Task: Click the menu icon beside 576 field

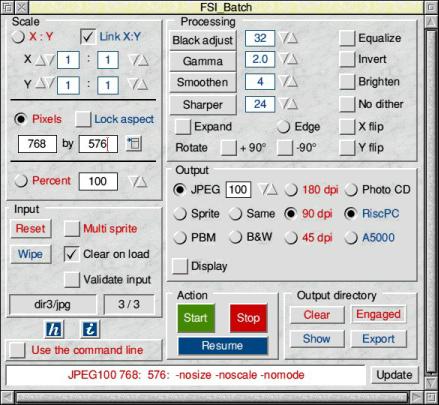Action: click(134, 144)
